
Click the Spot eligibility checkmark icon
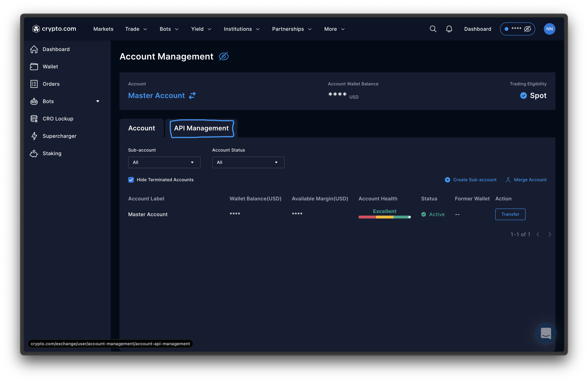click(523, 95)
